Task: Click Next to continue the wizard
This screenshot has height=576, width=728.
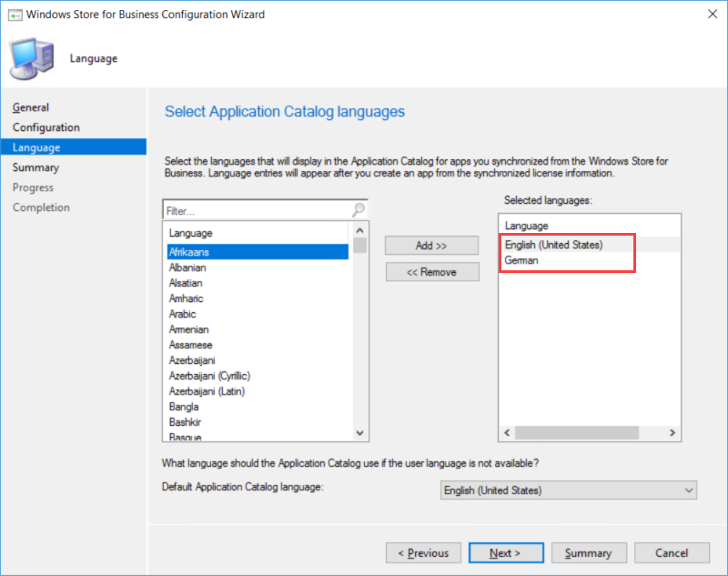Action: click(x=506, y=553)
